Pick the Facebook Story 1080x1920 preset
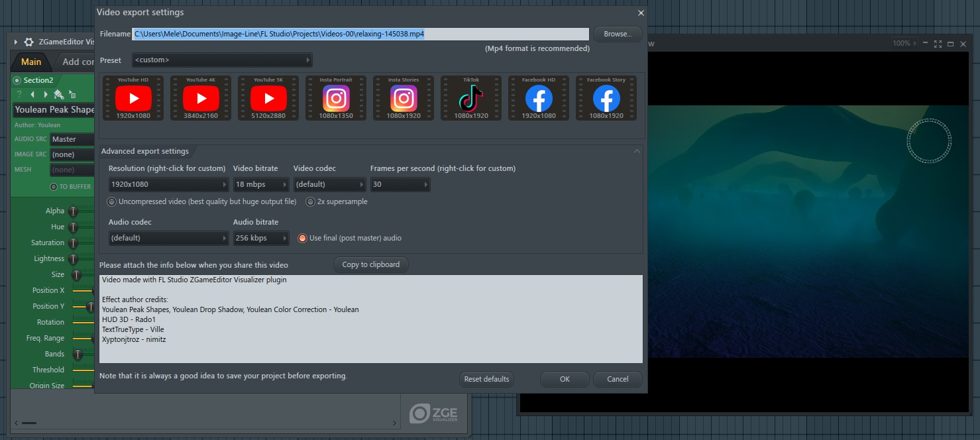Viewport: 980px width, 440px height. [x=606, y=98]
